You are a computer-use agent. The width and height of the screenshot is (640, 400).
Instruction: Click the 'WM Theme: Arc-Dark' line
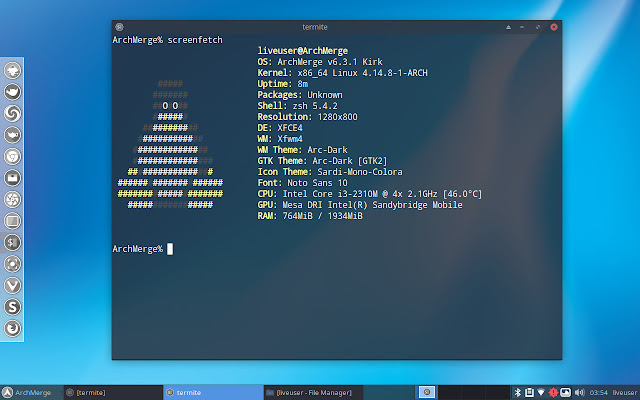[x=302, y=150]
